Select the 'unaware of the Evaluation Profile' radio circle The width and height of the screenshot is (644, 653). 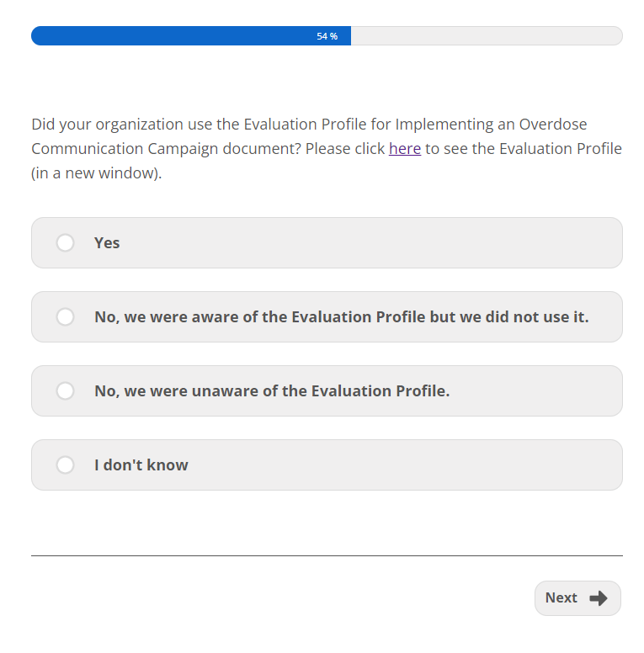coord(66,391)
